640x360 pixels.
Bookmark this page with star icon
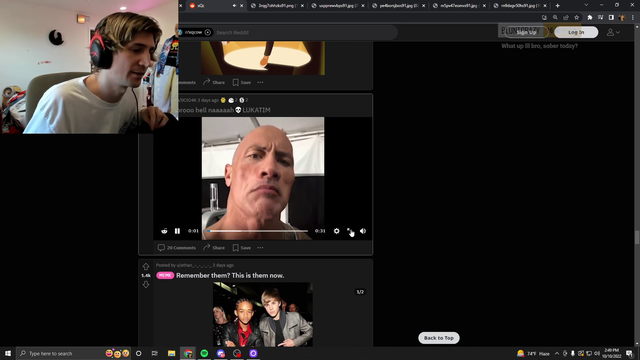(x=577, y=18)
